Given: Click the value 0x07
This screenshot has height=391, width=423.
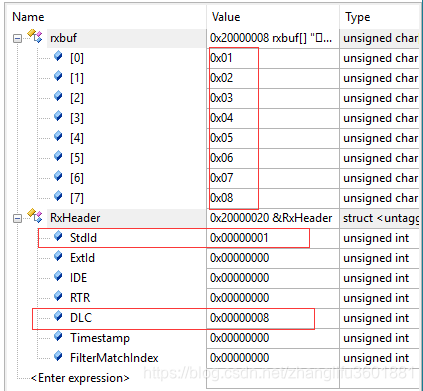Looking at the screenshot, I should pos(221,178).
